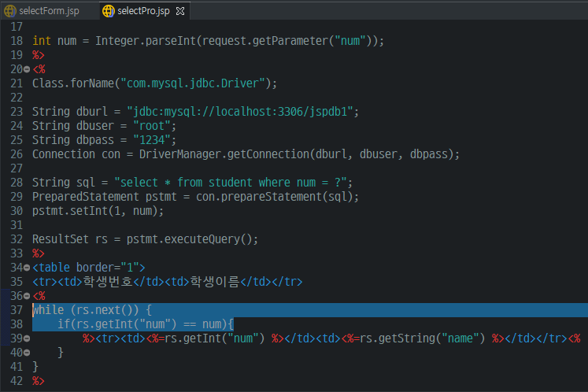Click the closing '%>' tag on line 33
This screenshot has height=392, width=588.
(x=39, y=253)
